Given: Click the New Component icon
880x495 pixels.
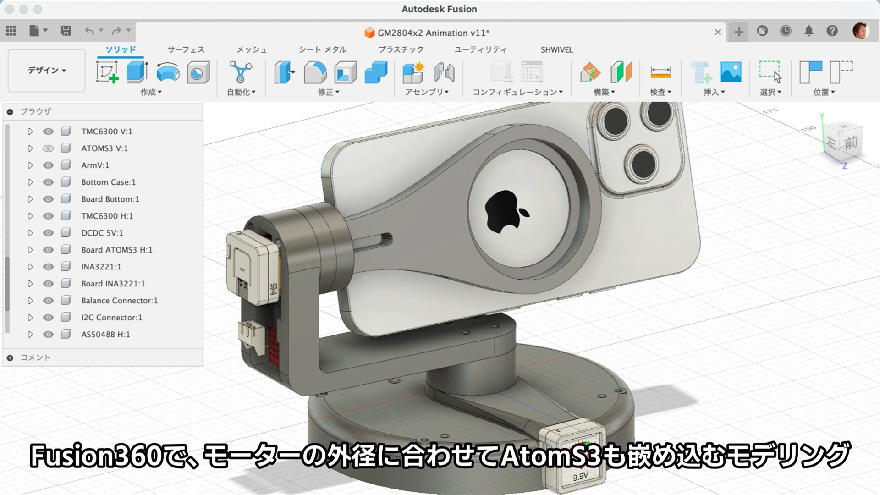Looking at the screenshot, I should click(414, 72).
